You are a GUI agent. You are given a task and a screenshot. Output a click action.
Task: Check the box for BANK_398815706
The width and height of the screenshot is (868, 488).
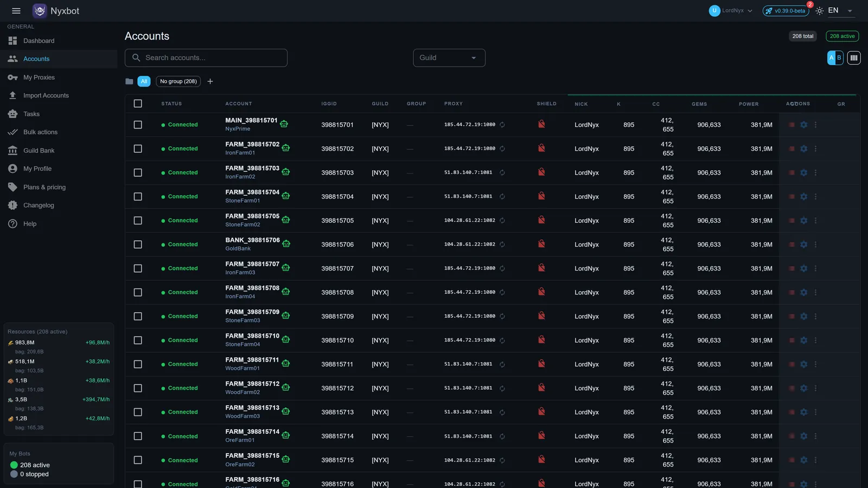click(138, 245)
